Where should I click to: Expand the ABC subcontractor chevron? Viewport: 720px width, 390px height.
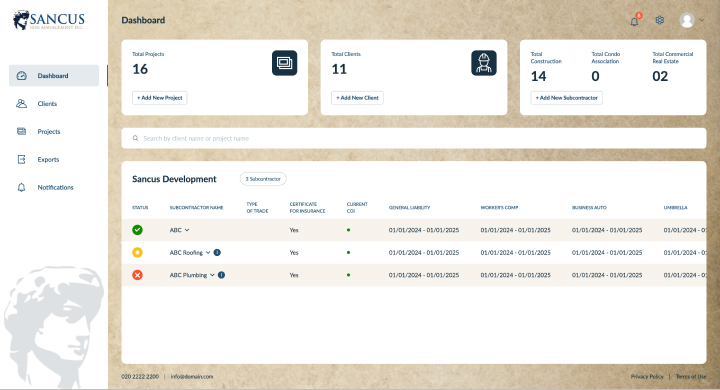coord(187,230)
